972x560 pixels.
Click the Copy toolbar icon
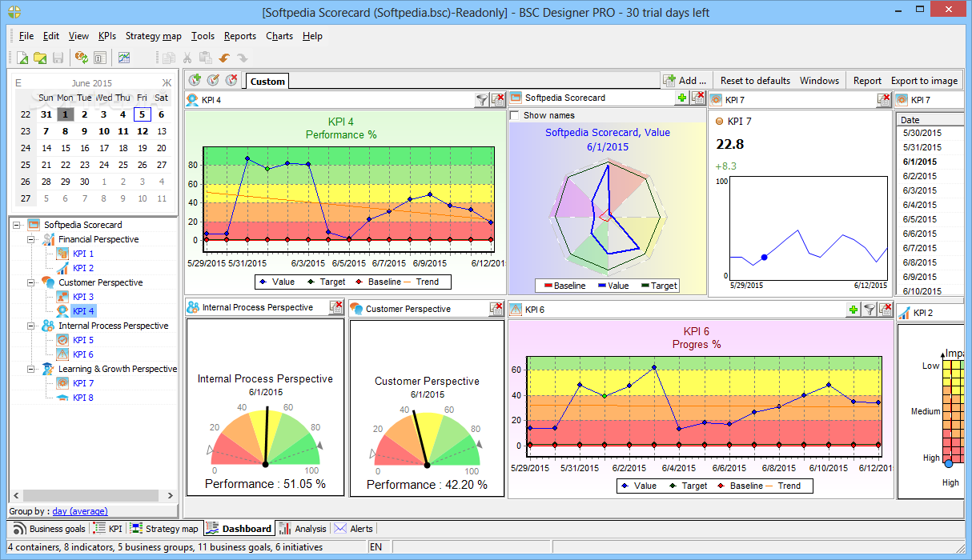click(168, 58)
